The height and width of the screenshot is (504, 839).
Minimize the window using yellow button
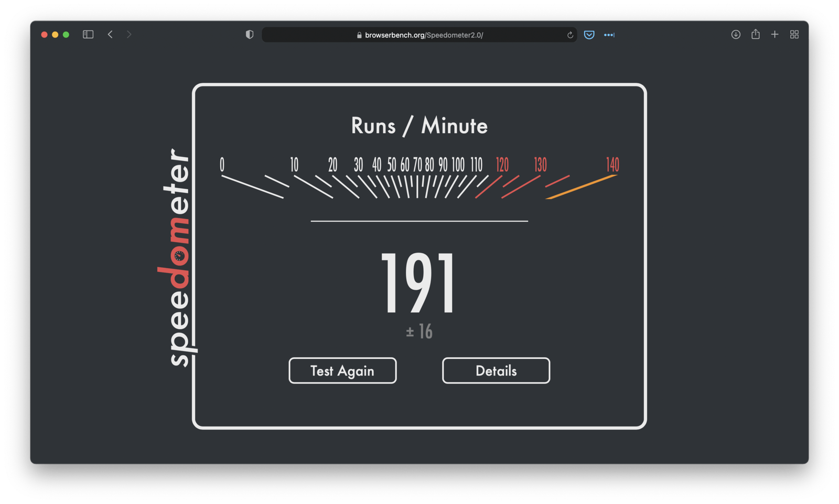[x=55, y=35]
